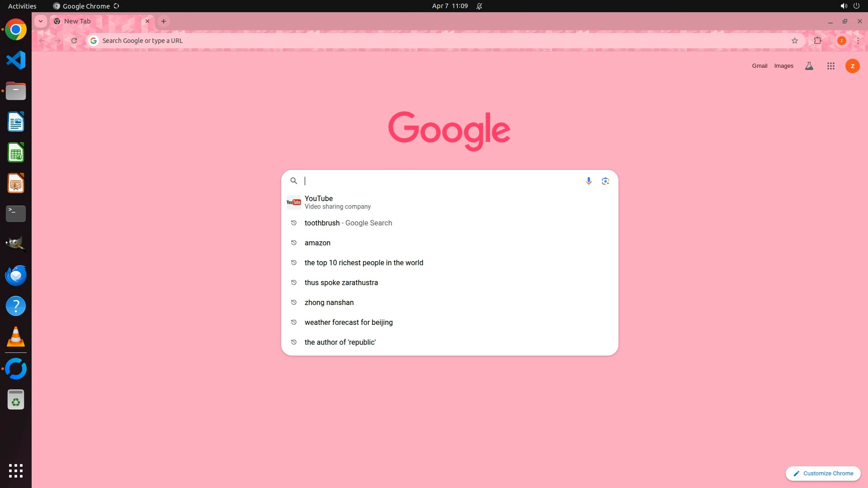
Task: Launch Visual Studio Code from dock
Action: (16, 60)
